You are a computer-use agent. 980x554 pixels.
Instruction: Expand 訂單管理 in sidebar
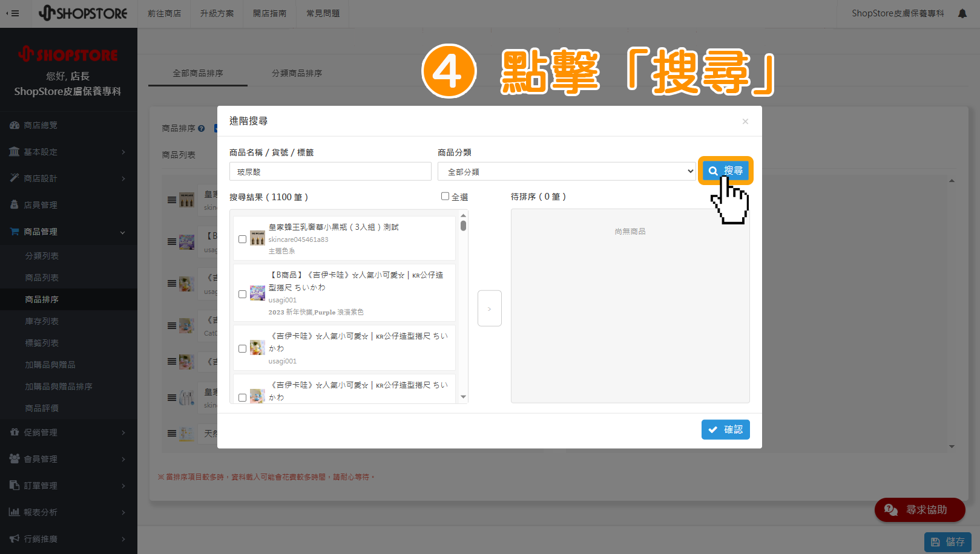pos(68,486)
